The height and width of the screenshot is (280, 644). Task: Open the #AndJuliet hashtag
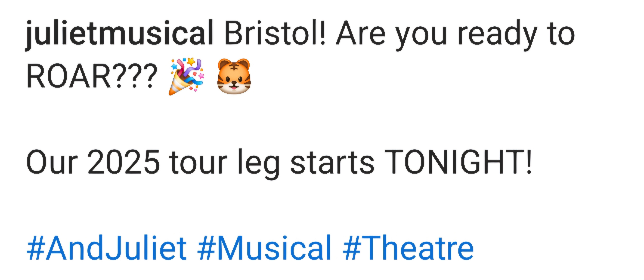click(107, 248)
